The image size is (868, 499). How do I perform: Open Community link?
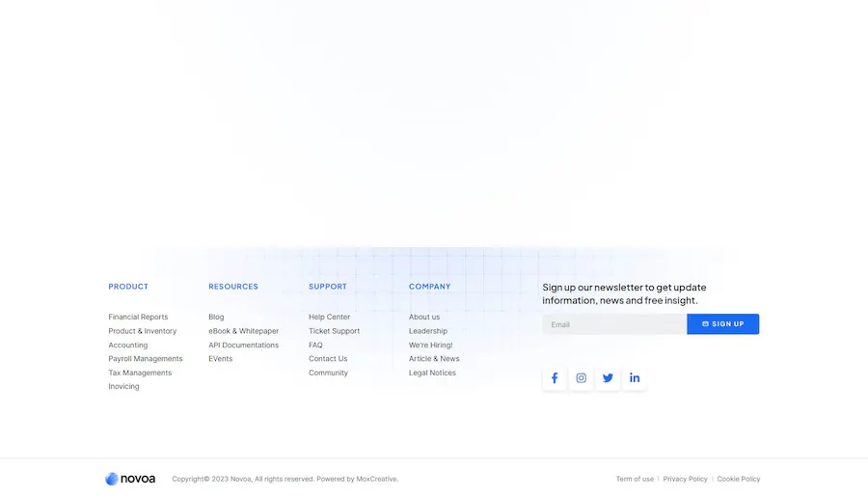coord(328,373)
